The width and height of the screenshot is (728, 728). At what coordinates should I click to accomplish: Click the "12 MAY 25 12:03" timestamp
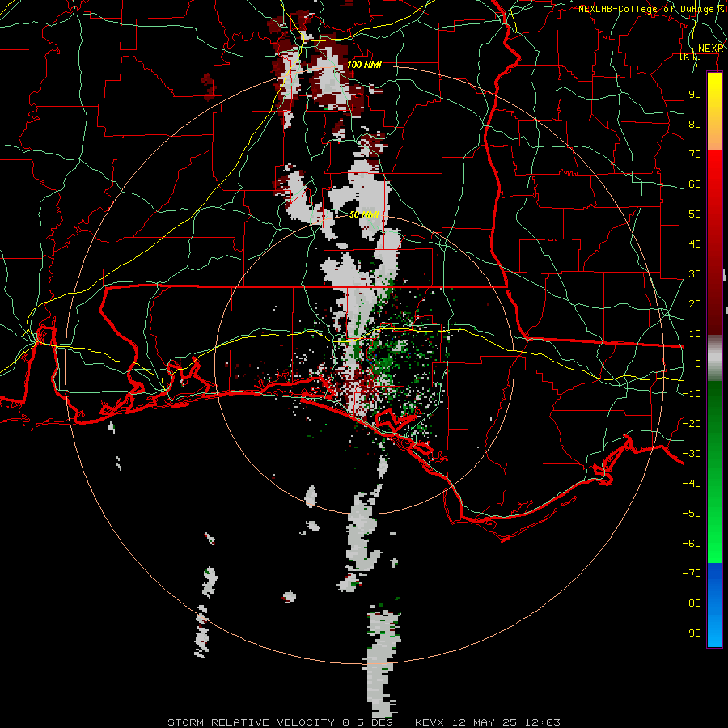coord(506,722)
